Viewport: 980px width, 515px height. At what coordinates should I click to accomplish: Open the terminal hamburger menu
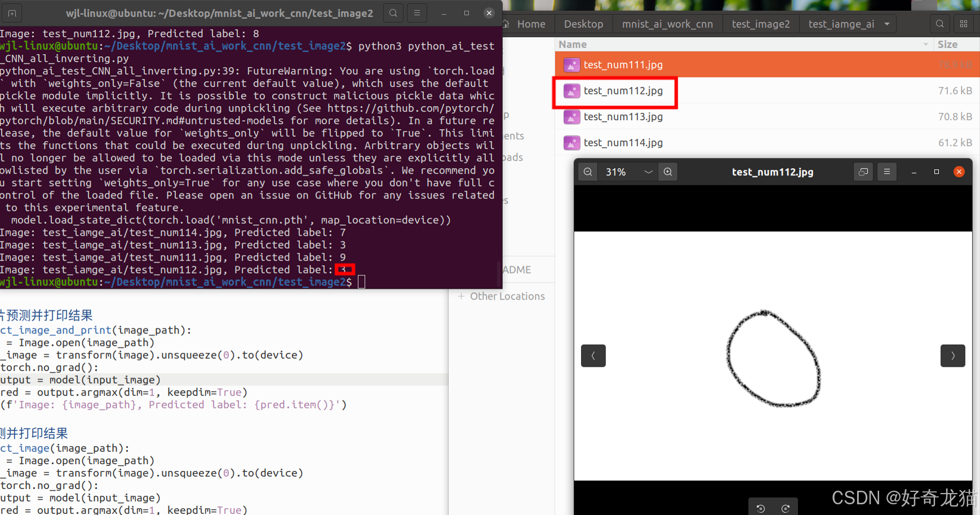(417, 13)
